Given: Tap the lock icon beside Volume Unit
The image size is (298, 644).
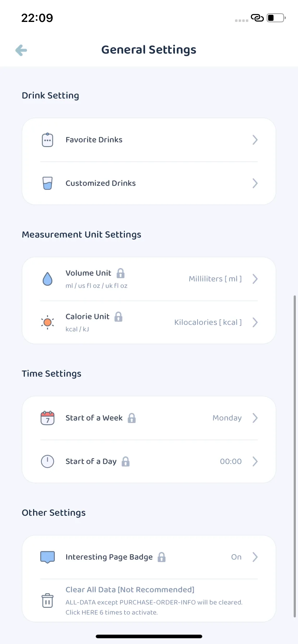Looking at the screenshot, I should point(121,273).
